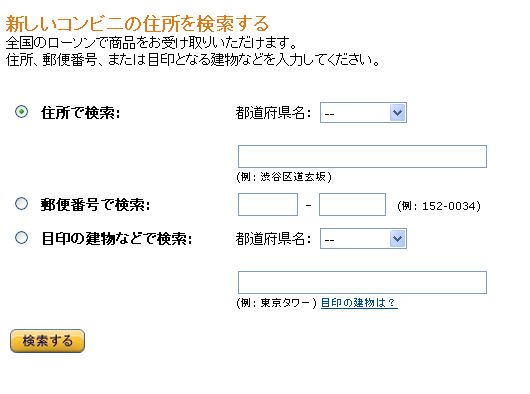
Task: Click the orange 新しいコンビニの住所を検索する heading
Action: tap(137, 24)
